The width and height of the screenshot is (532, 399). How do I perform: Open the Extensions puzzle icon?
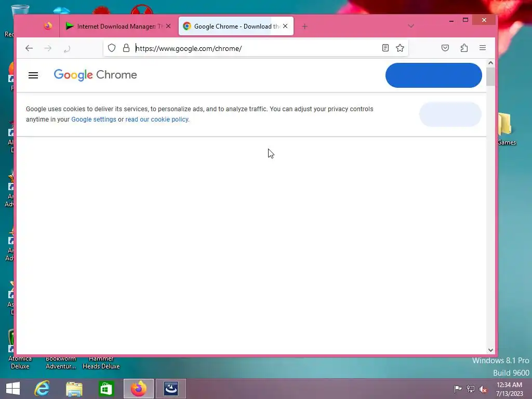(464, 48)
